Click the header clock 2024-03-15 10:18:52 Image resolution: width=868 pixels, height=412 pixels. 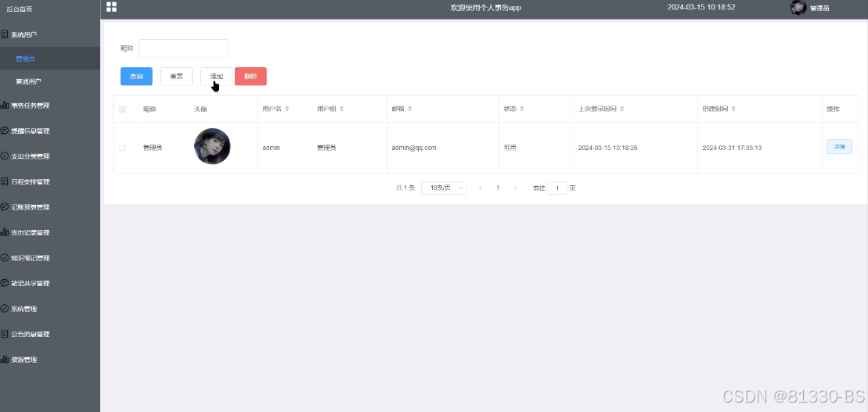tap(701, 7)
